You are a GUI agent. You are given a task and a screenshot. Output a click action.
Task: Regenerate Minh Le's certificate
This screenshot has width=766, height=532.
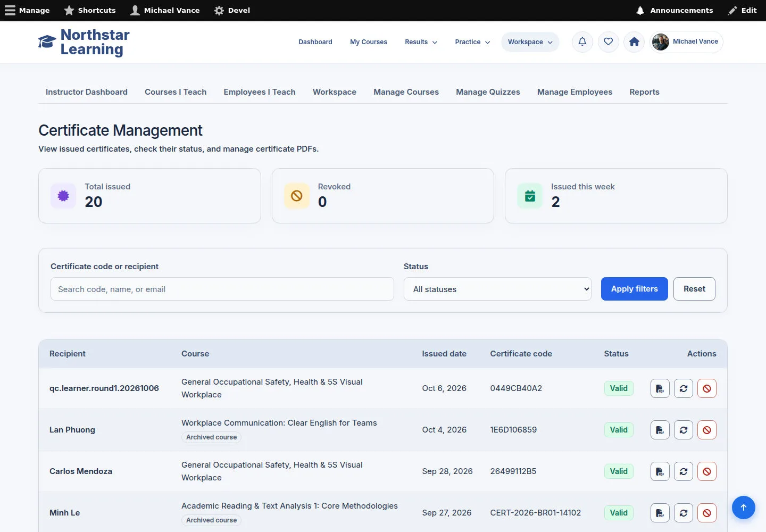684,513
